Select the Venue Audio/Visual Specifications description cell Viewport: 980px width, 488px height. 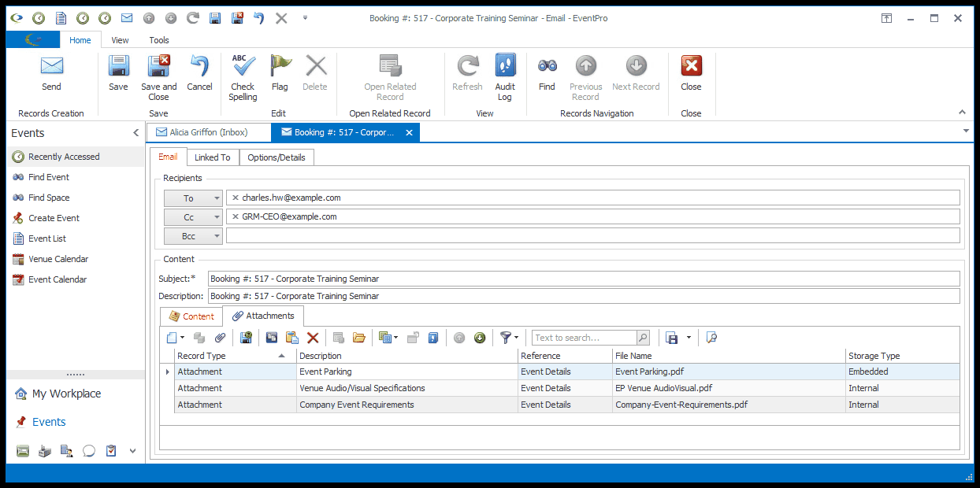[407, 388]
